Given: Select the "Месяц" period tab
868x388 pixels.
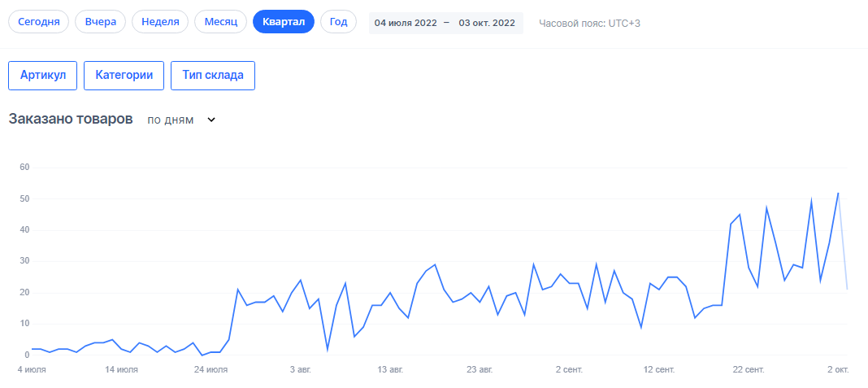Looking at the screenshot, I should point(220,22).
